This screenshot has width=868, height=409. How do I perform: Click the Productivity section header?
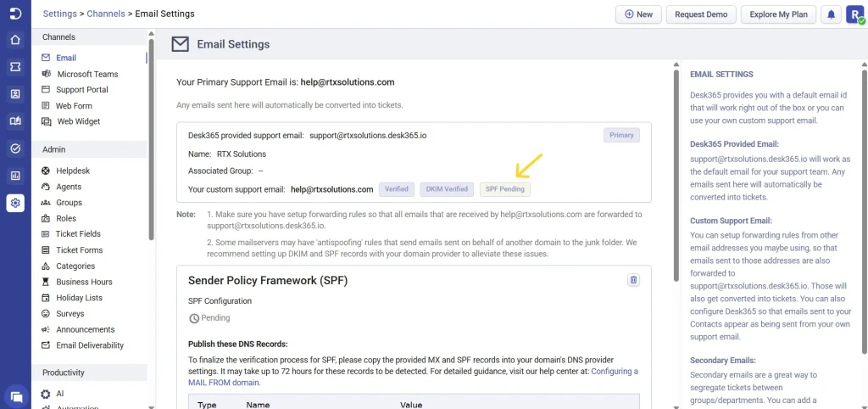90,373
